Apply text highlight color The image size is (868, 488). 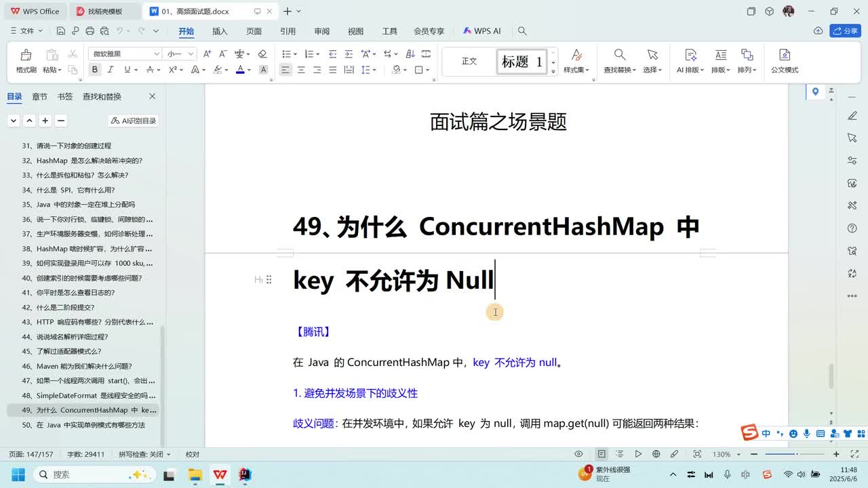click(x=218, y=70)
